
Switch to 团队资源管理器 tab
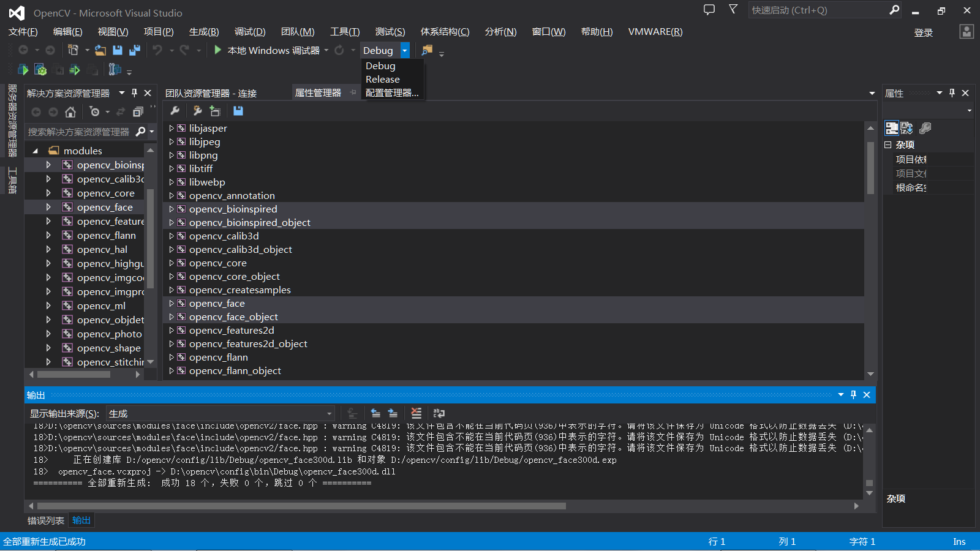pyautogui.click(x=211, y=93)
